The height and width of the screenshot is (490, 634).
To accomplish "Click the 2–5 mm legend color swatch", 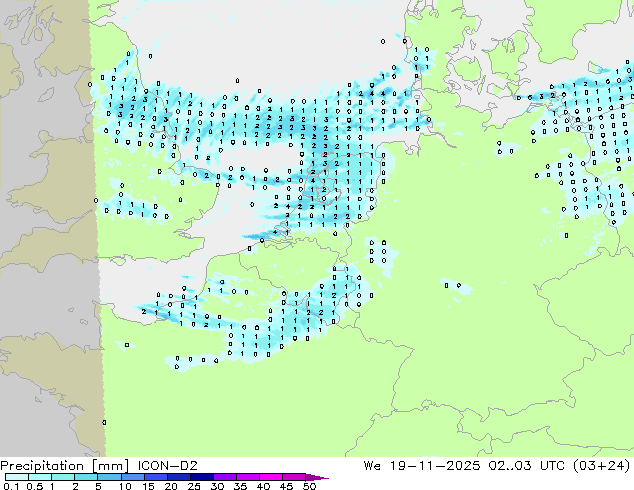I will (x=86, y=477).
